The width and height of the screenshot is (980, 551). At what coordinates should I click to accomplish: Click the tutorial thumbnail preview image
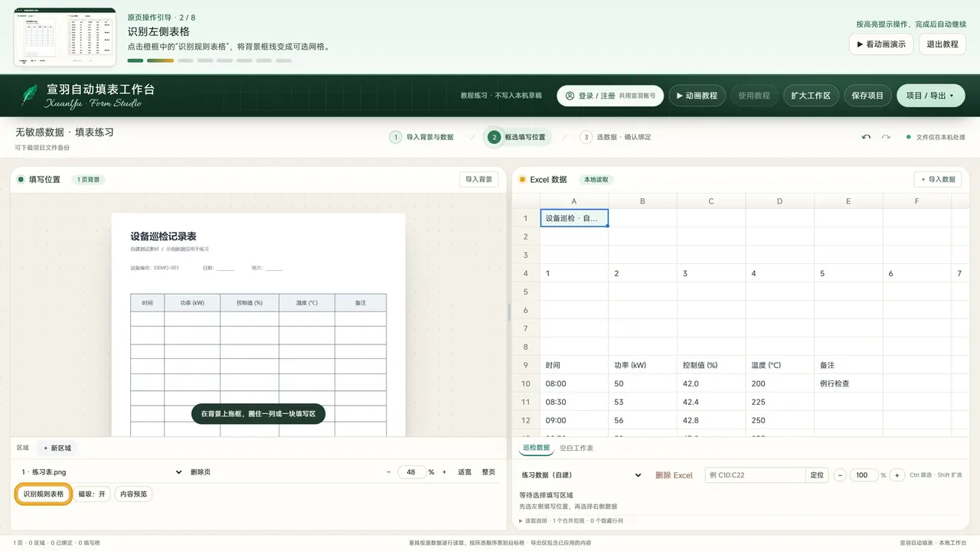[x=65, y=37]
